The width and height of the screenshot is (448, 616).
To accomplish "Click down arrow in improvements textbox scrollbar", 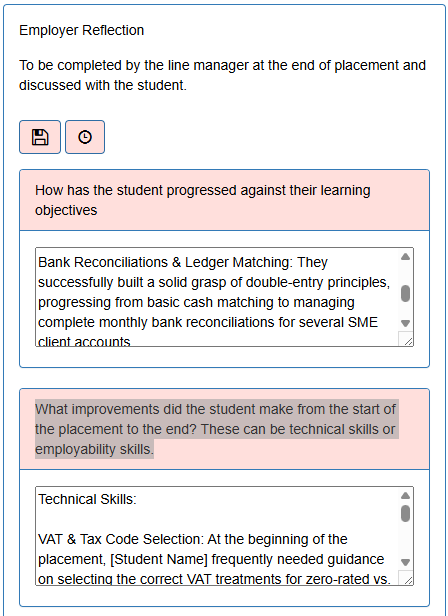I will pos(406,562).
